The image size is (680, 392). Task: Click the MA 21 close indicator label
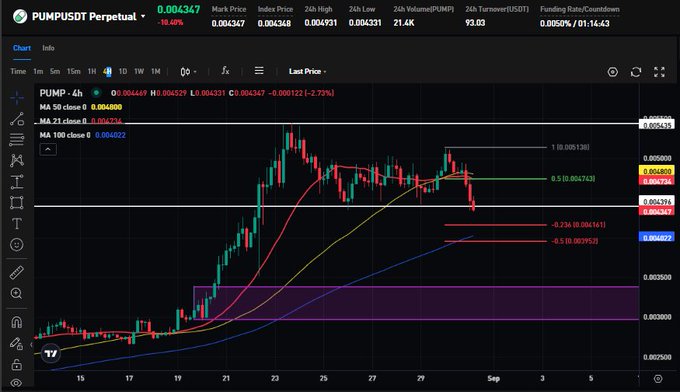[x=63, y=121]
